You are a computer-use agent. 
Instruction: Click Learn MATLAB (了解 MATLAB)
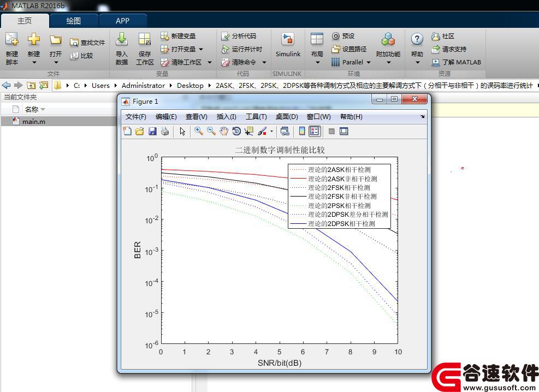pyautogui.click(x=456, y=62)
